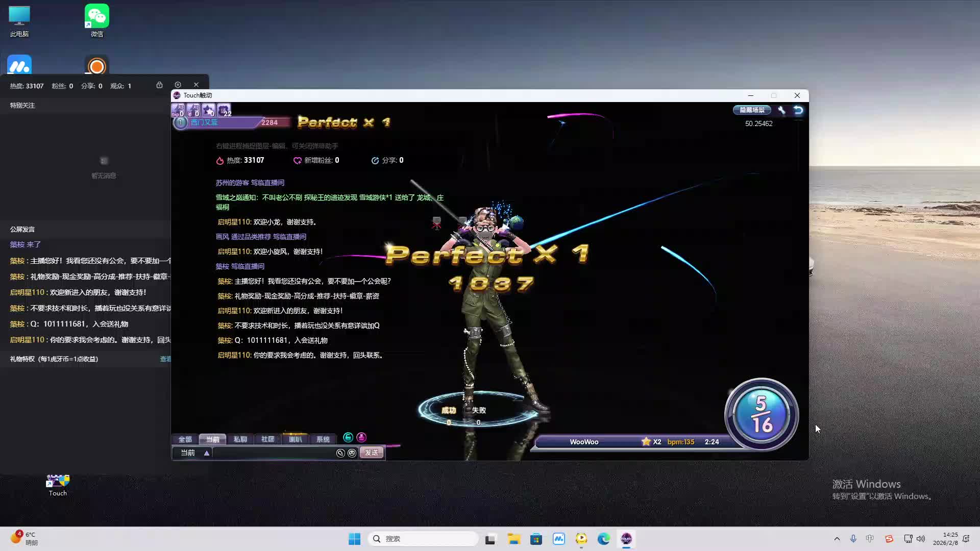The image size is (980, 551).
Task: Click the badge icon showing 22
Action: (x=224, y=109)
